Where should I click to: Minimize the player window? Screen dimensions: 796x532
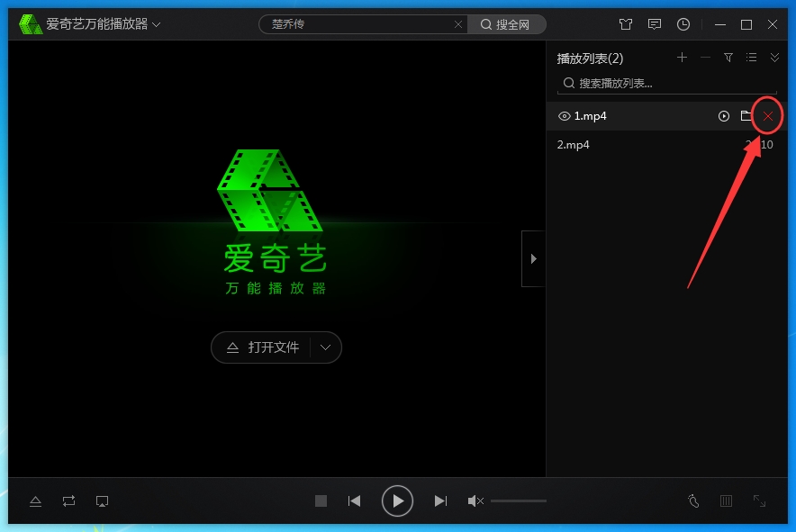pos(719,24)
